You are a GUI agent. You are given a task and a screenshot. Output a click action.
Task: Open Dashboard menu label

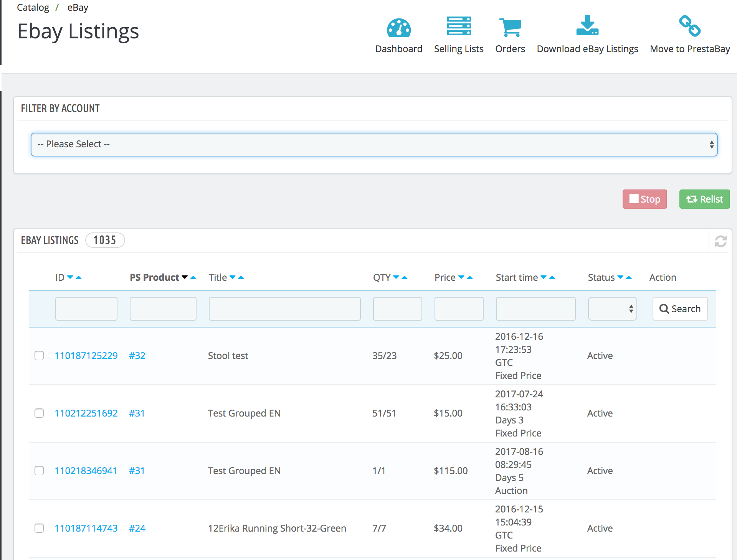coord(399,49)
